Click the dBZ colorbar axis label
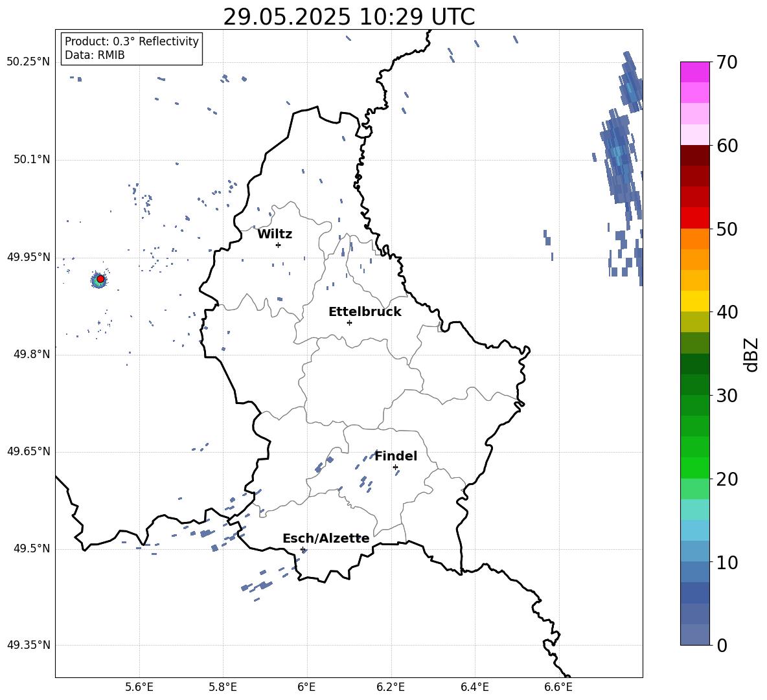The height and width of the screenshot is (700, 767). click(x=751, y=354)
